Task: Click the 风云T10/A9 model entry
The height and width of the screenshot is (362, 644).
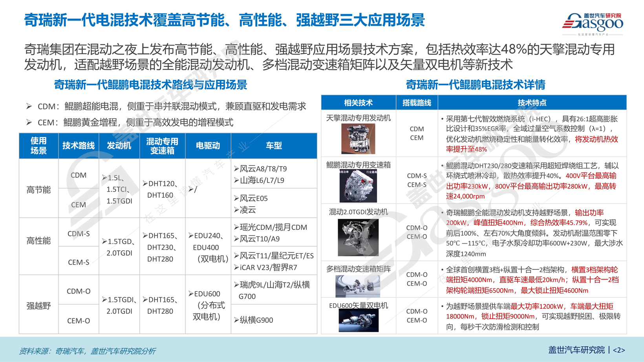Action: pos(257,239)
